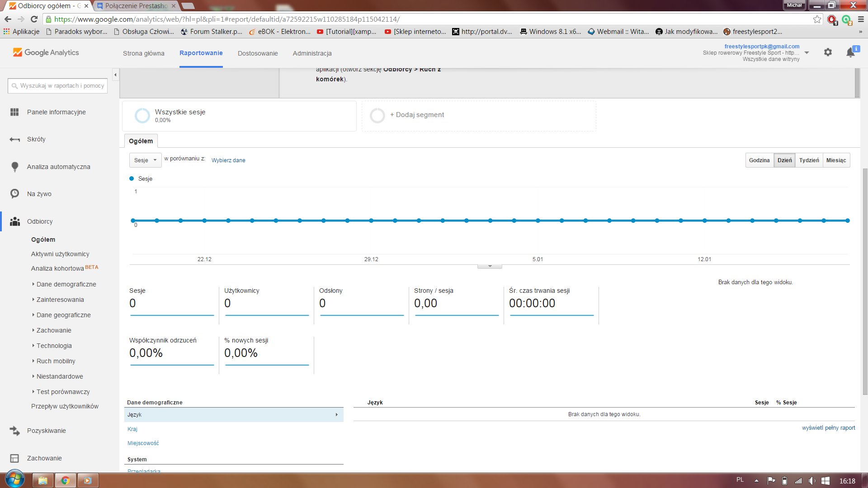This screenshot has height=488, width=868.
Task: Bookmark page with star icon
Action: tap(817, 19)
